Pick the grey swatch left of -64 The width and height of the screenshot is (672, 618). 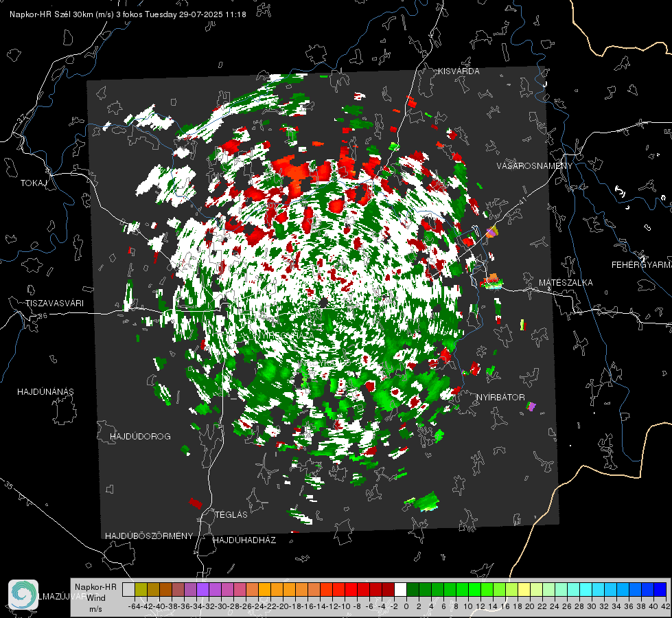click(x=128, y=590)
